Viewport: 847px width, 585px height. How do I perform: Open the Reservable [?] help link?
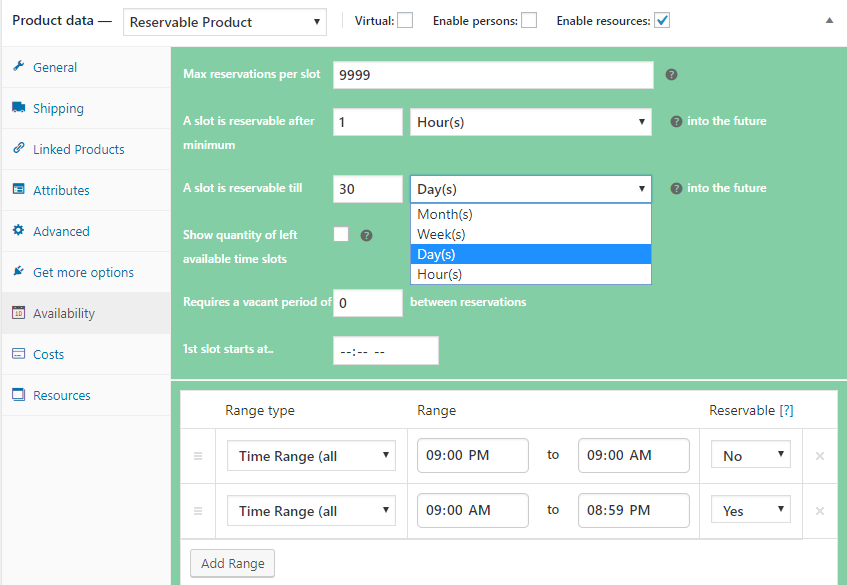click(786, 410)
